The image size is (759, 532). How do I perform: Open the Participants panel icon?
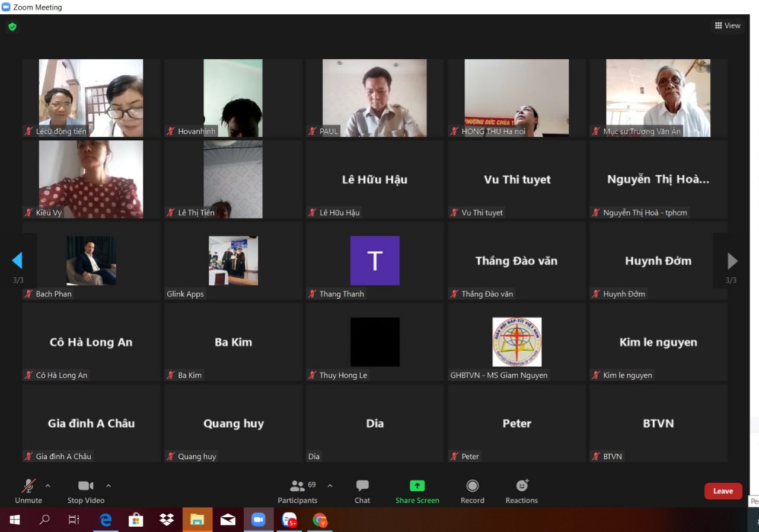(298, 486)
